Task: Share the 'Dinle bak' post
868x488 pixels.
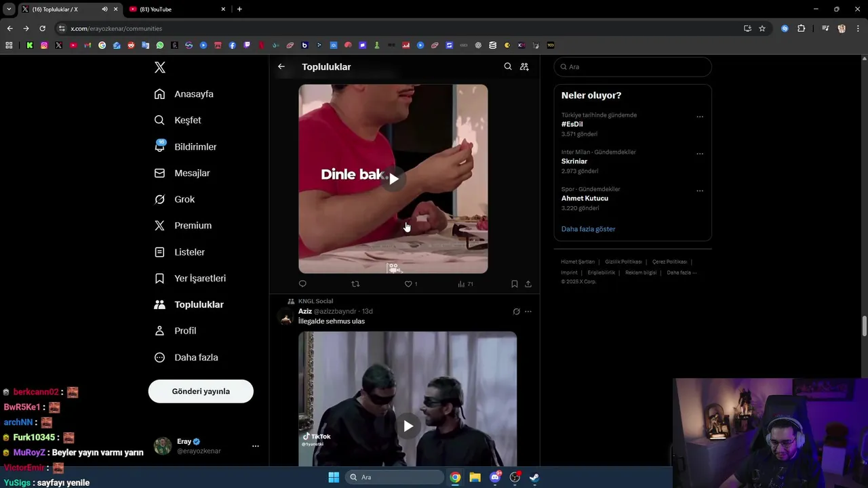Action: click(528, 284)
